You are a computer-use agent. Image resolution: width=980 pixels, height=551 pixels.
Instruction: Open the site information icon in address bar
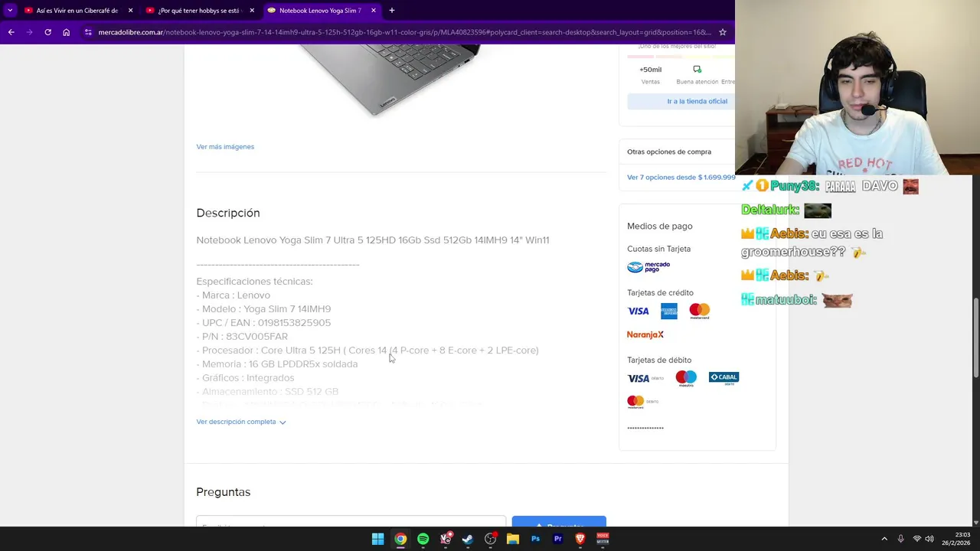click(88, 32)
